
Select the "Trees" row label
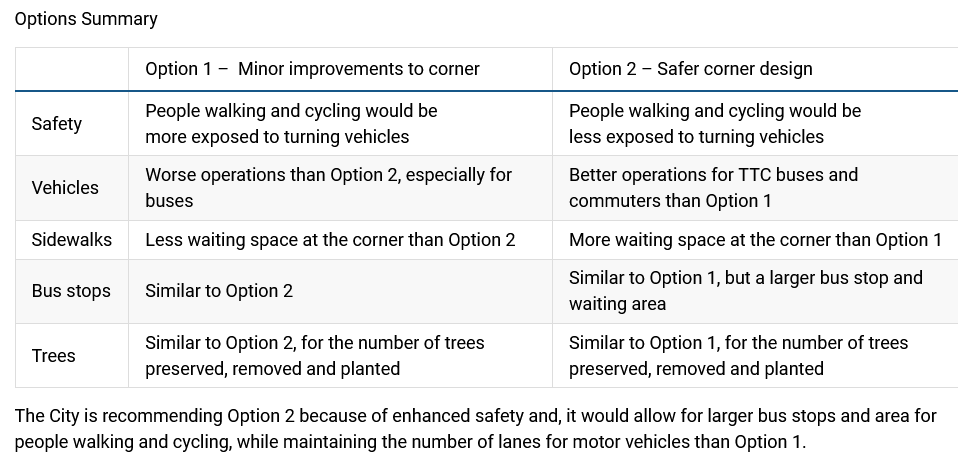point(54,356)
